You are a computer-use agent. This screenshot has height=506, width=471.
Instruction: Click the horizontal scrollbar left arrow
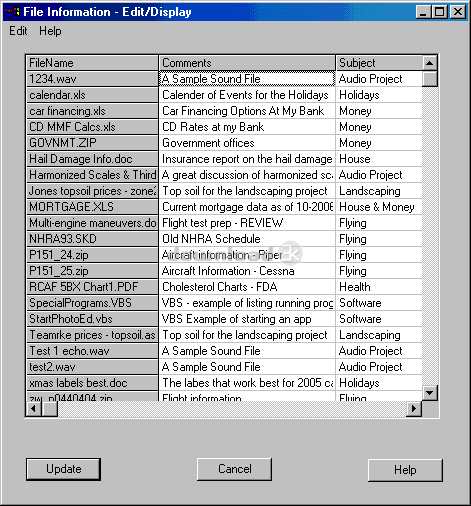(34, 408)
